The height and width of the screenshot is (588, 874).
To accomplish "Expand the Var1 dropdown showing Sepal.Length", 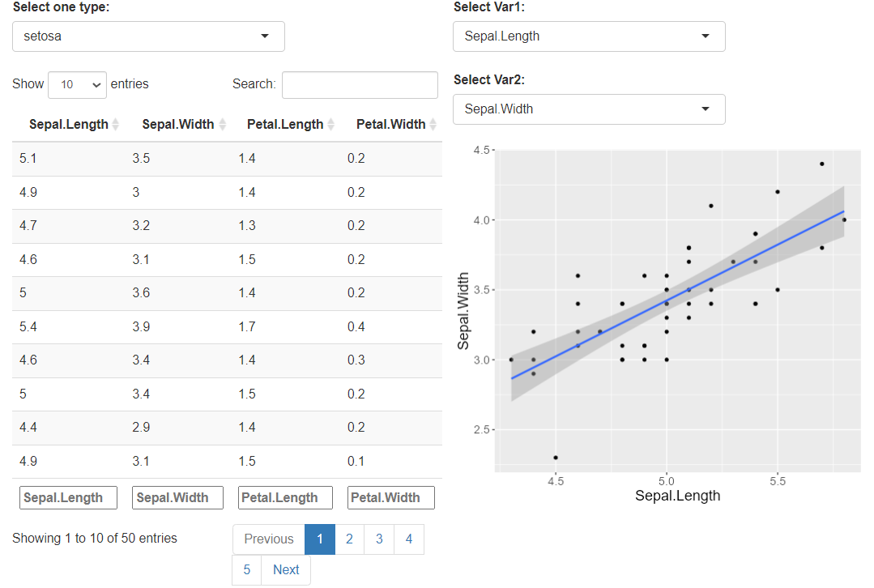I will point(589,36).
